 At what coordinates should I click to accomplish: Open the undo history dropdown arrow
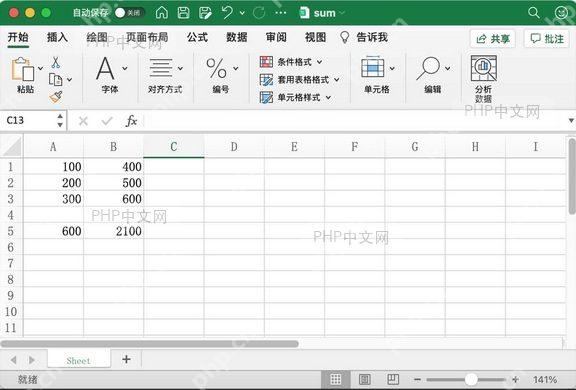point(242,13)
